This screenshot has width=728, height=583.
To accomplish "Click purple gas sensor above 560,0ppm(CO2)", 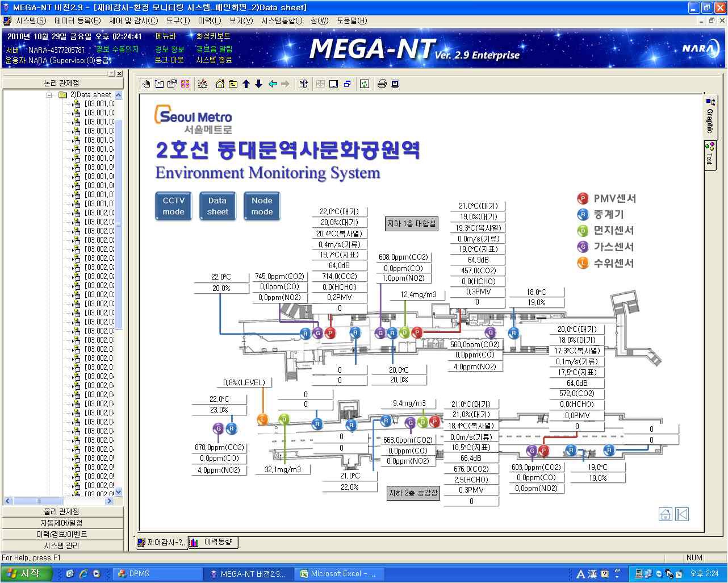I will point(490,332).
